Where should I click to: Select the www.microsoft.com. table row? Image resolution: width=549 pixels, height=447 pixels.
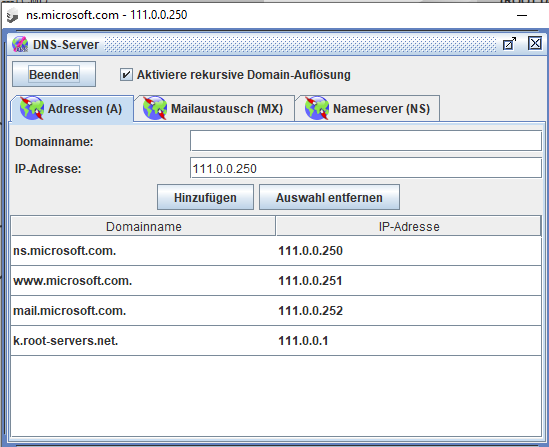tap(276, 281)
